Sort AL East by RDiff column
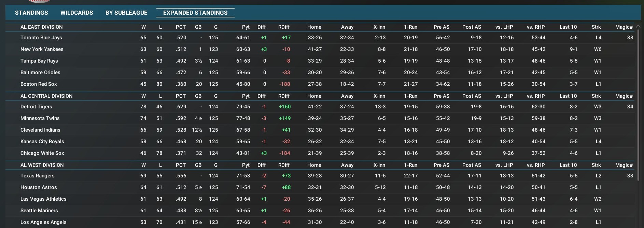Image resolution: width=644 pixels, height=228 pixels. click(284, 27)
